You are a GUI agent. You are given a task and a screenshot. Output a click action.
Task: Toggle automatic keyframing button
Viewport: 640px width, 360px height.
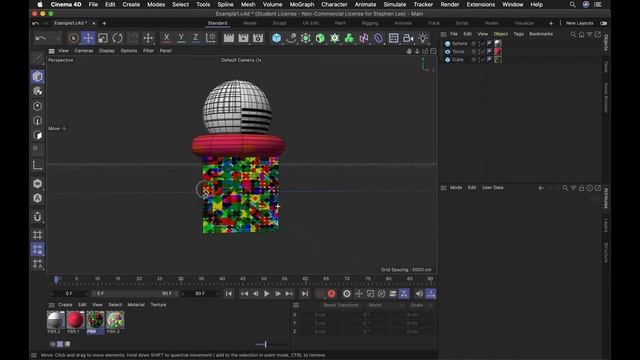pos(331,293)
